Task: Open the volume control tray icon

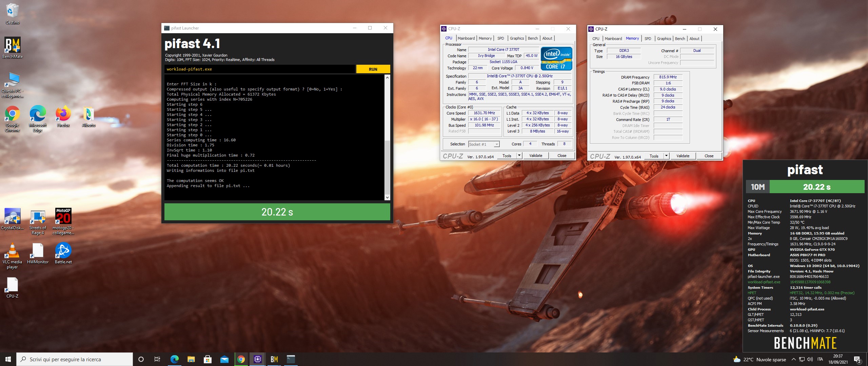Action: pos(810,360)
